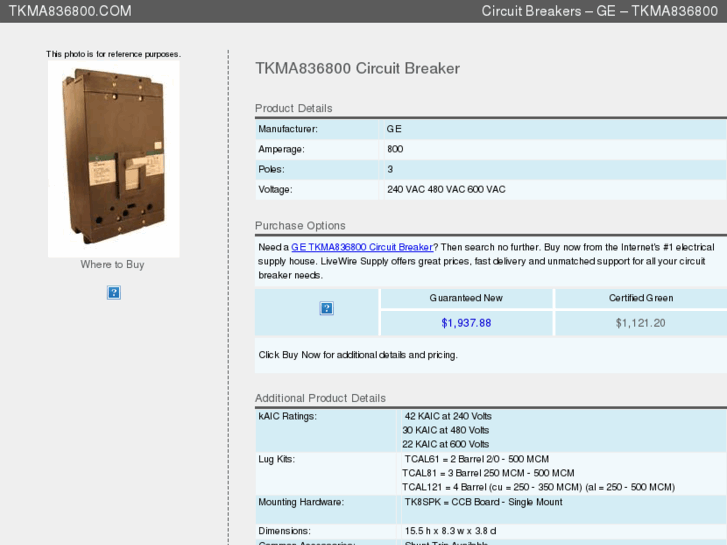Click the Purchase Options section heading
Image resolution: width=727 pixels, height=545 pixels.
[x=300, y=225]
